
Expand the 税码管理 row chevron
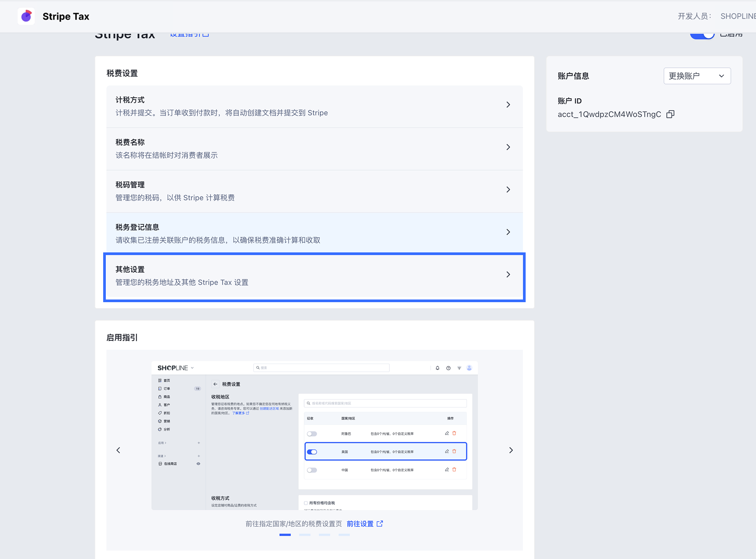click(508, 190)
